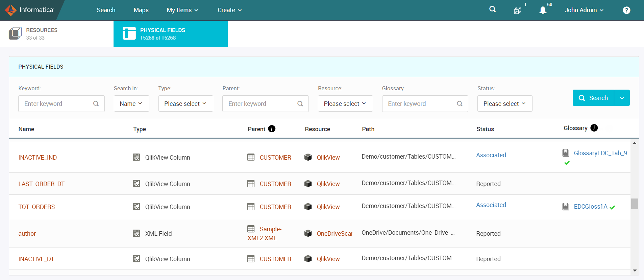Viewport: 644px width, 280px height.
Task: Click the table vertical scrollbar thumb
Action: (x=635, y=204)
